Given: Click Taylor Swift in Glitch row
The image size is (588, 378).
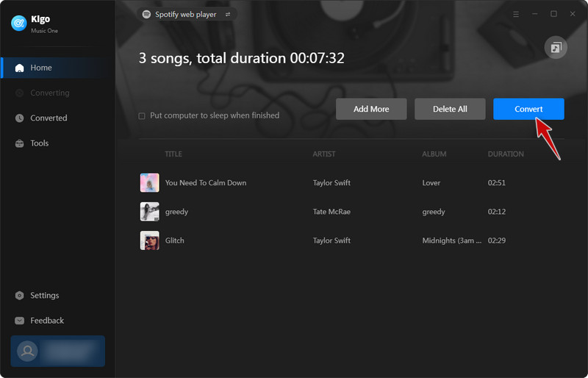Looking at the screenshot, I should [x=332, y=240].
